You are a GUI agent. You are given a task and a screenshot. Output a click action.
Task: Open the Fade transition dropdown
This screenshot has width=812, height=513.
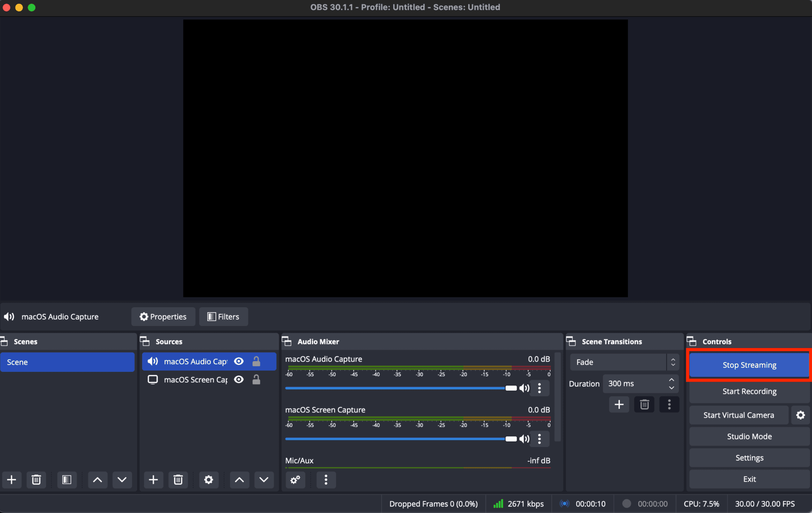click(x=625, y=362)
